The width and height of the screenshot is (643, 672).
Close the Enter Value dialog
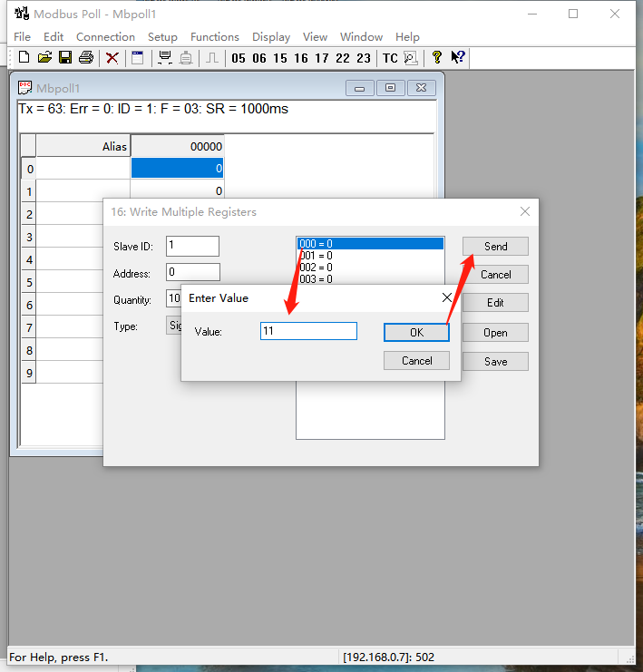[446, 297]
